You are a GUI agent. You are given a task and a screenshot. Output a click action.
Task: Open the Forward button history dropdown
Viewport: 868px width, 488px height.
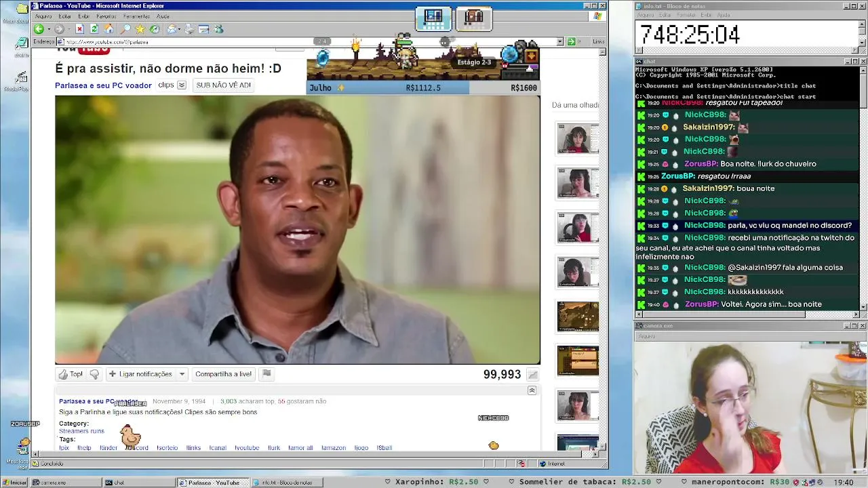pos(68,29)
